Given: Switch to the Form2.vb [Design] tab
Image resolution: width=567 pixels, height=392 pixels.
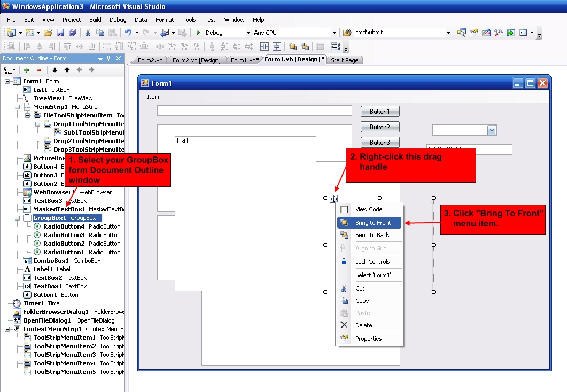Looking at the screenshot, I should click(196, 60).
